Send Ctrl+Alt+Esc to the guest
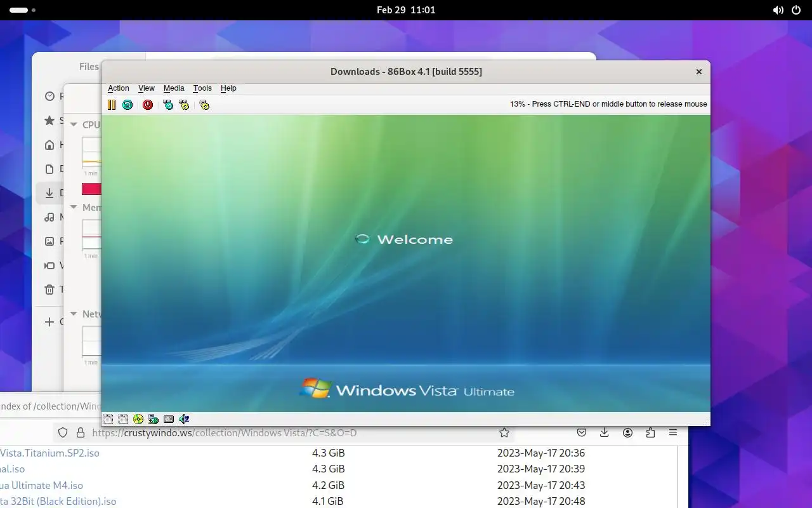The image size is (812, 508). coord(184,105)
